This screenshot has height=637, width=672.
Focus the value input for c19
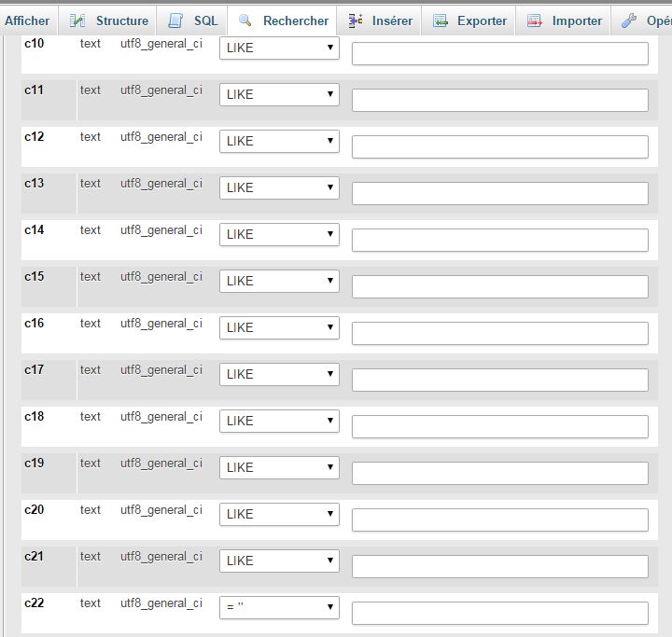[500, 474]
